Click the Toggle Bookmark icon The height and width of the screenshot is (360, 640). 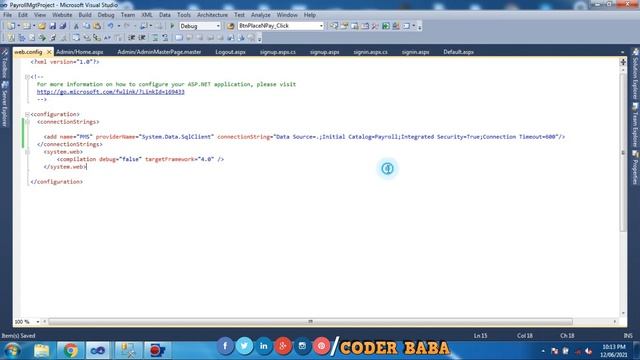point(179,38)
